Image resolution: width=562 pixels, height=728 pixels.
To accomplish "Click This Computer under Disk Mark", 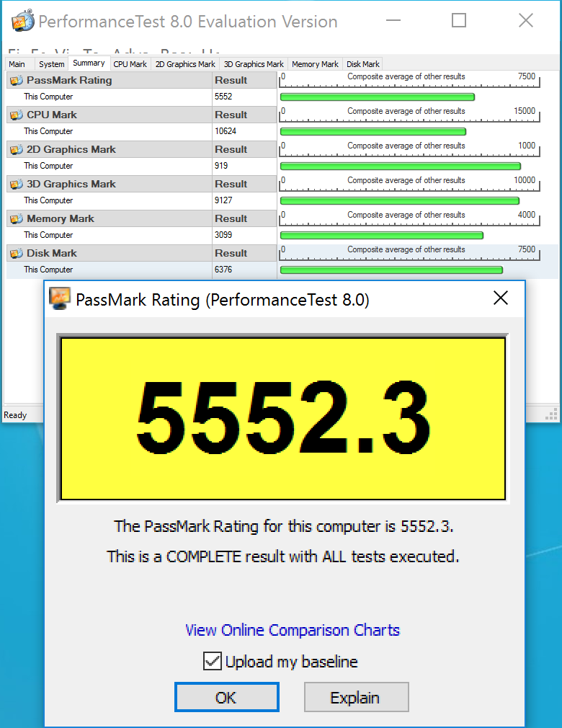I will click(x=48, y=270).
